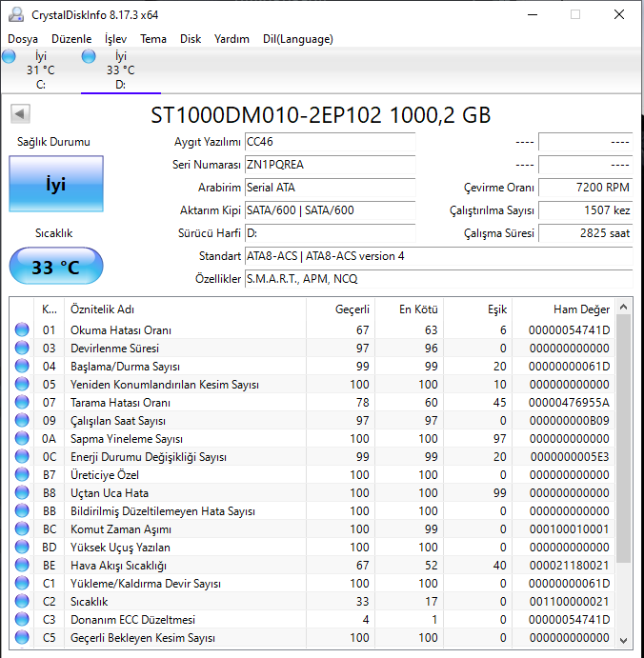The image size is (644, 658).
Task: Click raw value 0000000005E3
Action: tap(569, 456)
